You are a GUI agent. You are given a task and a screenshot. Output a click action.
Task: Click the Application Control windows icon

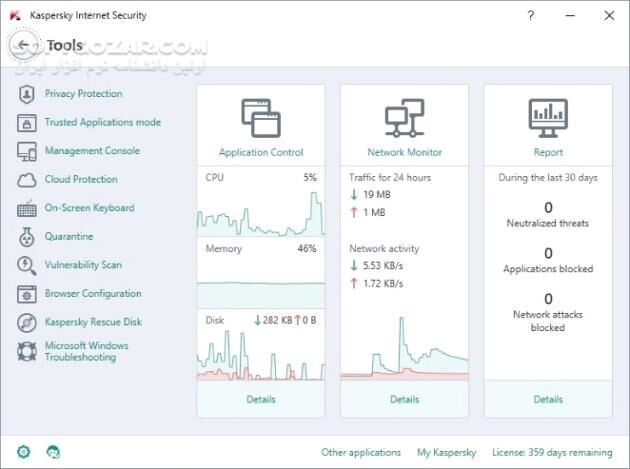[x=261, y=118]
